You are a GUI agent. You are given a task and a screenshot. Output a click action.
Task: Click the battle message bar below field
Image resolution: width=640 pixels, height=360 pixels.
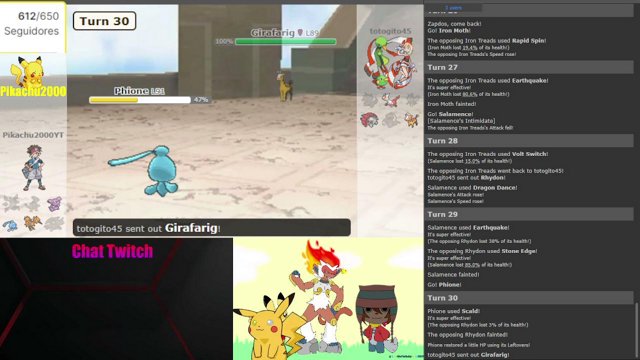click(211, 228)
